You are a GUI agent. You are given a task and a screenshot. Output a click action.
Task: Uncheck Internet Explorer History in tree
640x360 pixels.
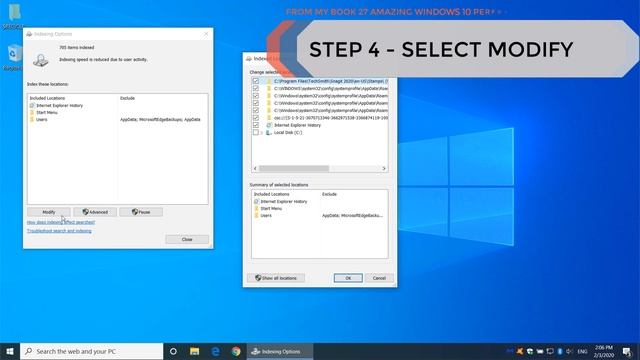coord(256,125)
